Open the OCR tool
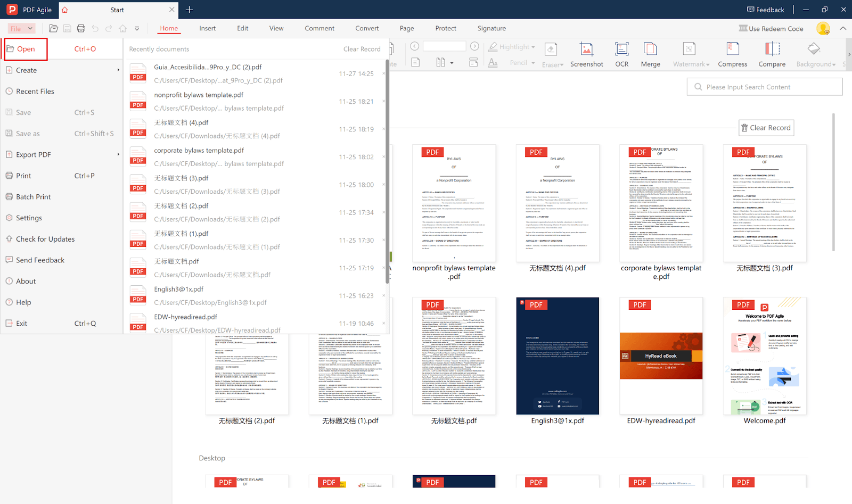The image size is (852, 504). point(621,49)
